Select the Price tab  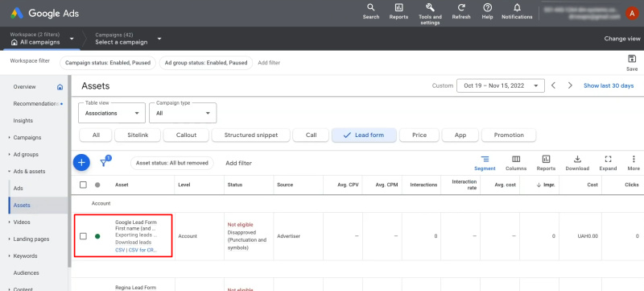click(x=419, y=135)
